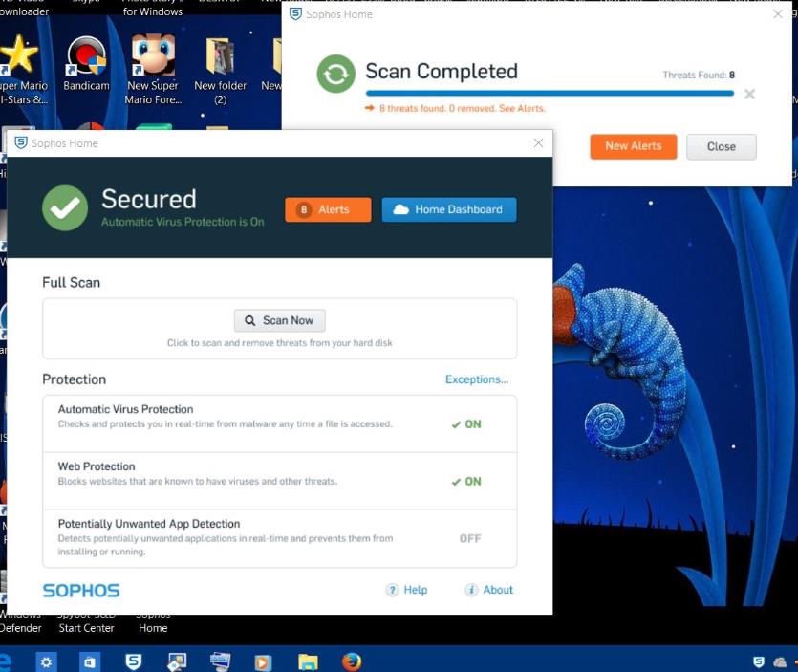Screen dimensions: 798x672
Task: Open the monitor picture icon in taskbar
Action: (x=177, y=661)
